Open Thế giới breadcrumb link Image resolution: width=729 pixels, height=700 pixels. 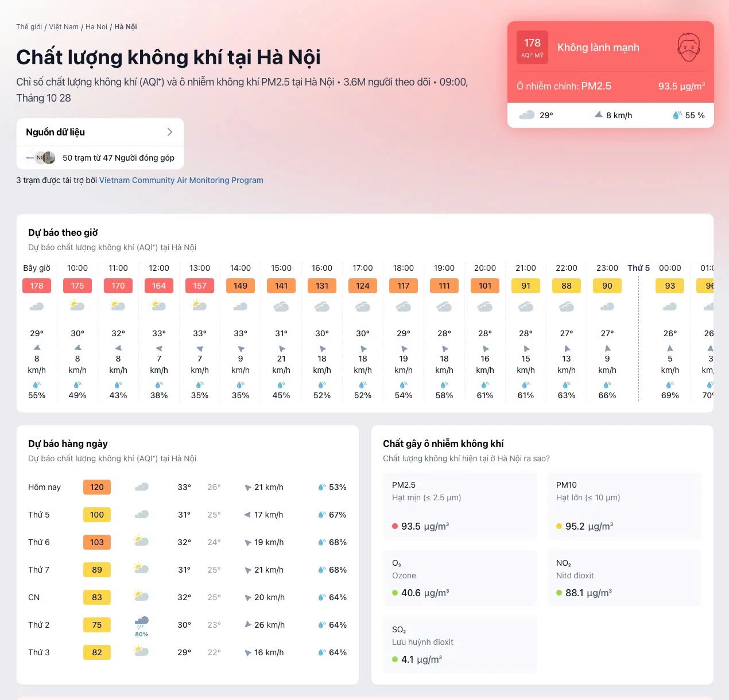pos(29,27)
